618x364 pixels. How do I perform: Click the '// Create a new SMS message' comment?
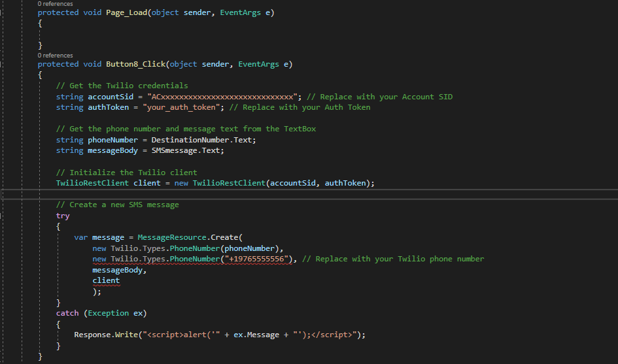[x=118, y=205]
